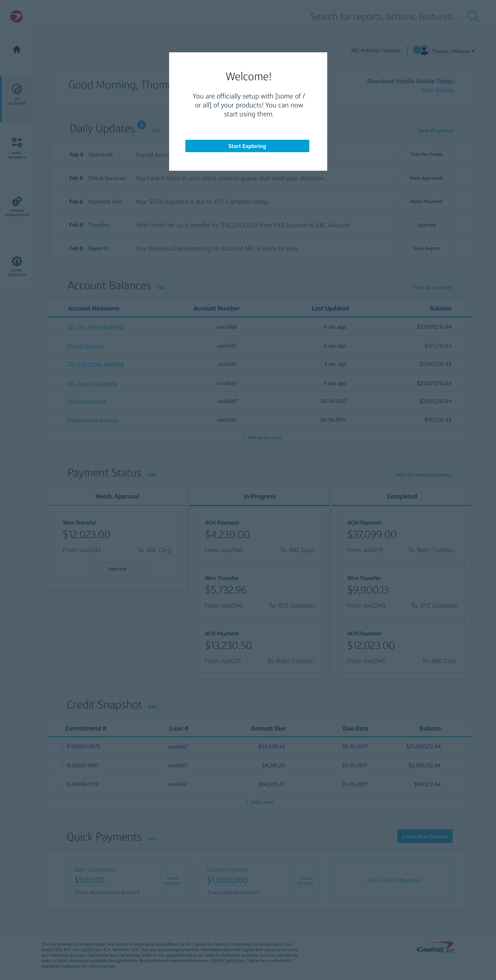496x980 pixels.
Task: Expand commitment B 26302-1891 row
Action: click(x=62, y=765)
